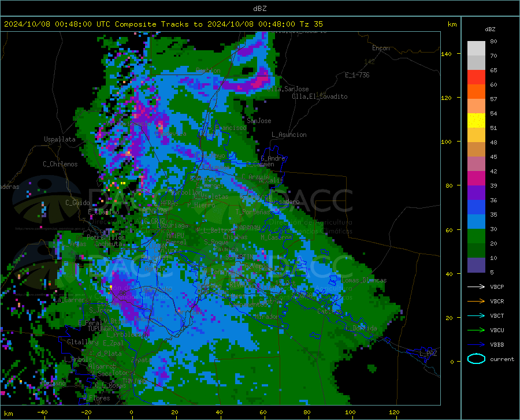Click the 140 km tick on vertical axis
The width and height of the screenshot is (520, 420).
click(446, 54)
